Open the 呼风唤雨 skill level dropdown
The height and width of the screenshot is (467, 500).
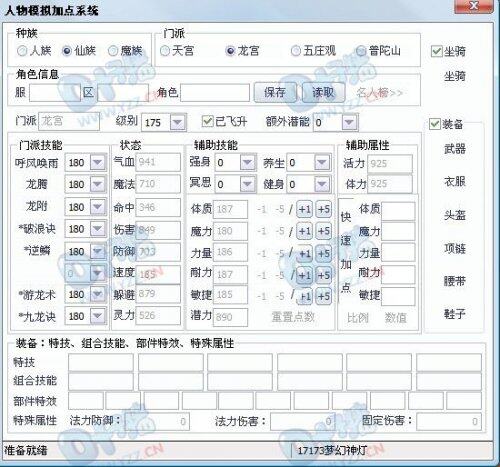pos(98,163)
